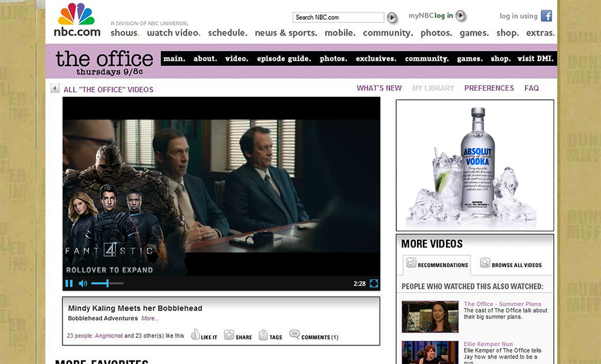Open the Tags icon

[x=263, y=335]
